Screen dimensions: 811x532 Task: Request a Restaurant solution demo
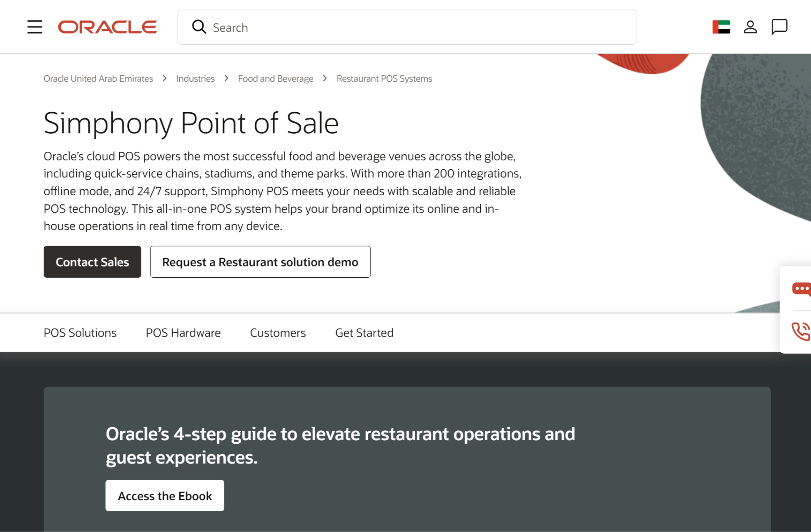pyautogui.click(x=260, y=262)
